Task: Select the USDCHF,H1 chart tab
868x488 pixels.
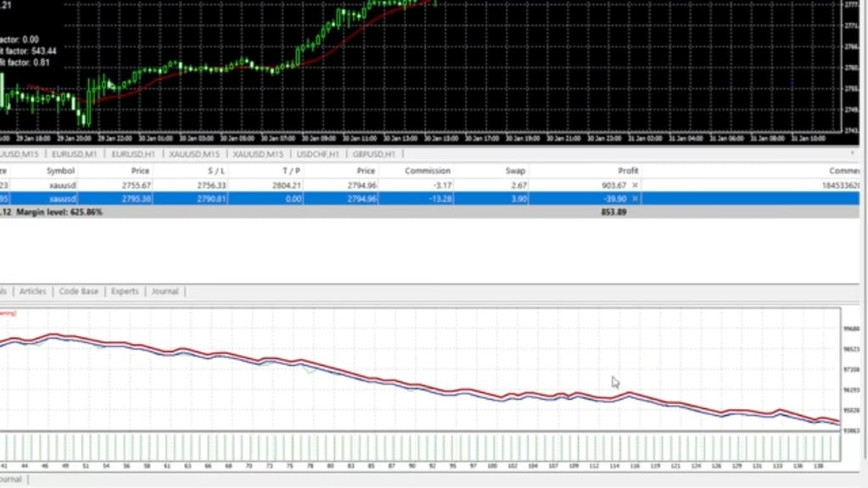Action: click(x=317, y=154)
